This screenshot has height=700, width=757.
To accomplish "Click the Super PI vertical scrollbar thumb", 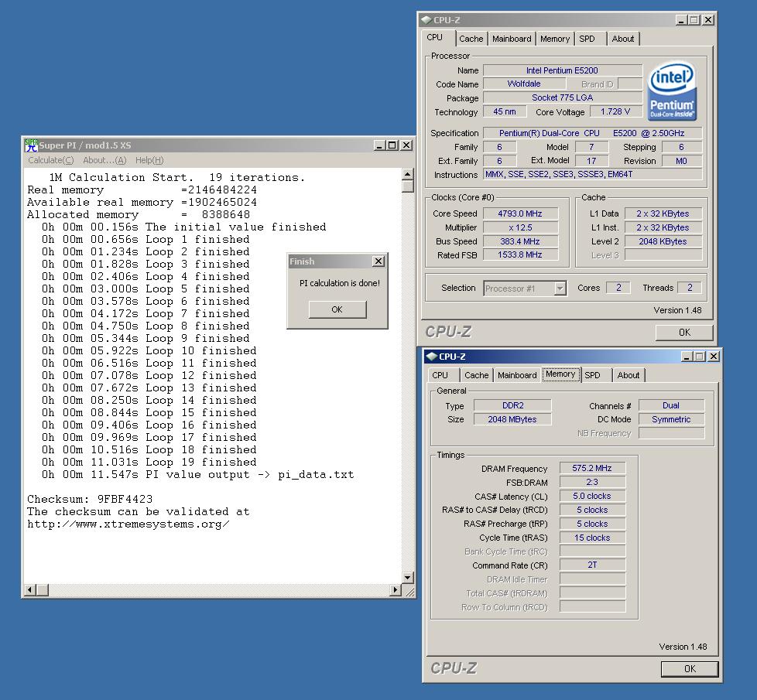I will (407, 186).
